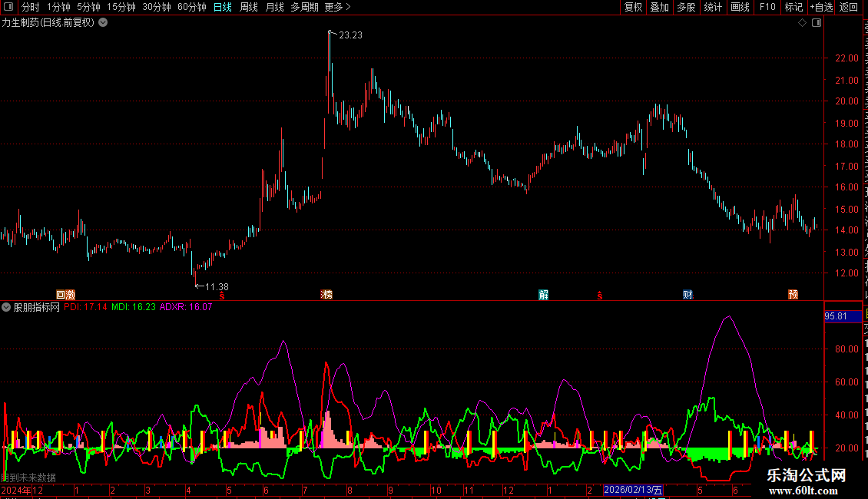The image size is (868, 499).
Task: Click the 95.81 value on indicator axis
Action: pos(836,316)
